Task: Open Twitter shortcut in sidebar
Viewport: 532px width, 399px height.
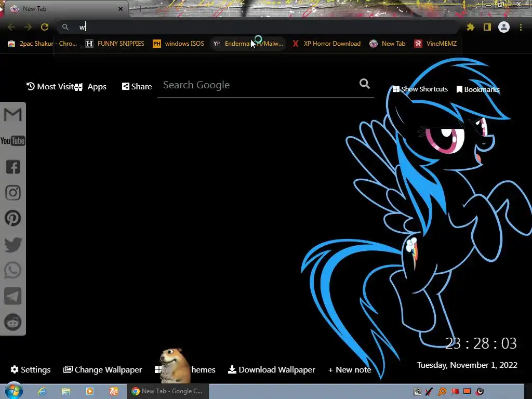Action: coord(13,245)
